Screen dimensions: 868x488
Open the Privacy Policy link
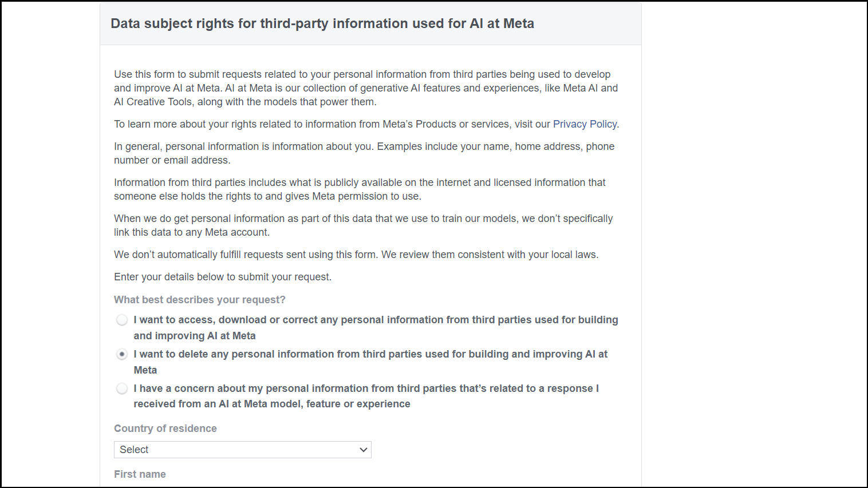(x=585, y=124)
